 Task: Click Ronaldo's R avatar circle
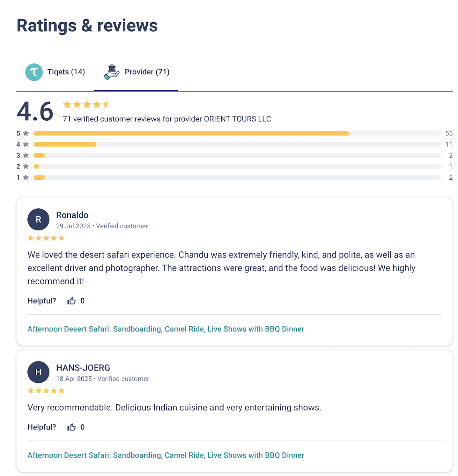tap(38, 219)
